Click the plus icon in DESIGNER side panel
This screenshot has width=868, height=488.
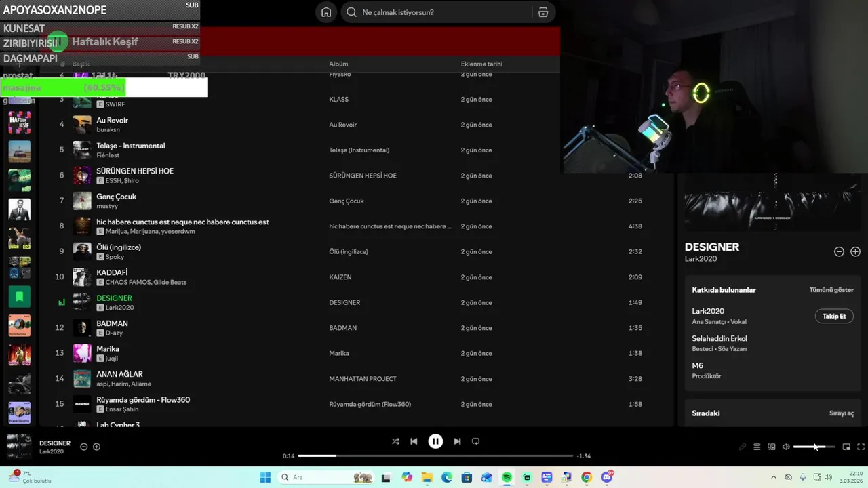856,251
